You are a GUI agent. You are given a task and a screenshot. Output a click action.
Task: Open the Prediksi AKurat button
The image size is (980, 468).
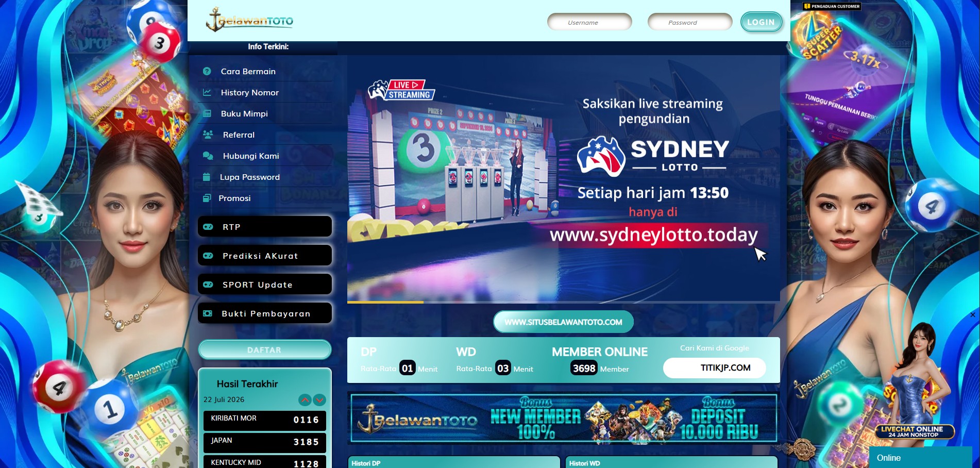tap(265, 256)
